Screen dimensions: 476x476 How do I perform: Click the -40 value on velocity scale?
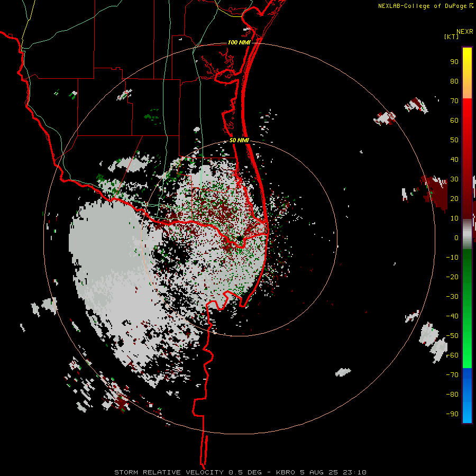pos(452,316)
